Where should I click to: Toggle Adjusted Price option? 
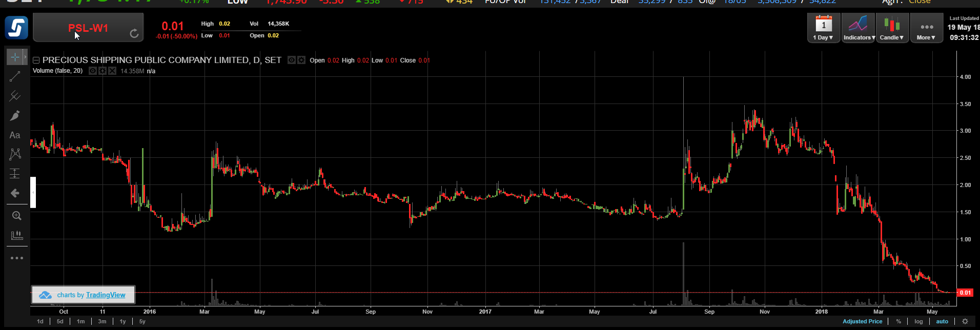coord(863,321)
